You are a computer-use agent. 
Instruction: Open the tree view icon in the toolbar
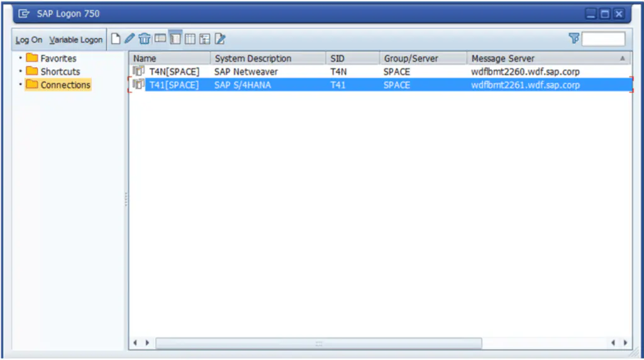(204, 39)
